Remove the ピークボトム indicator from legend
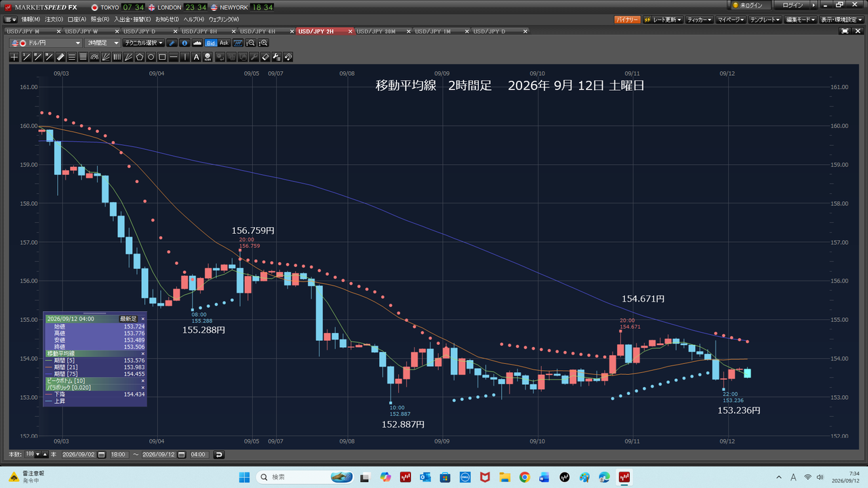This screenshot has width=868, height=488. coord(143,381)
